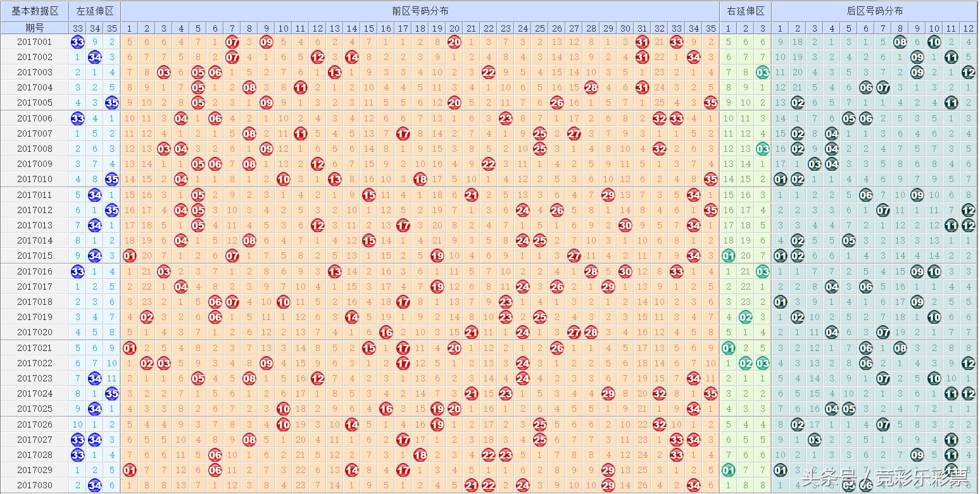Select blue ball 35 in row 2017005

pyautogui.click(x=111, y=102)
